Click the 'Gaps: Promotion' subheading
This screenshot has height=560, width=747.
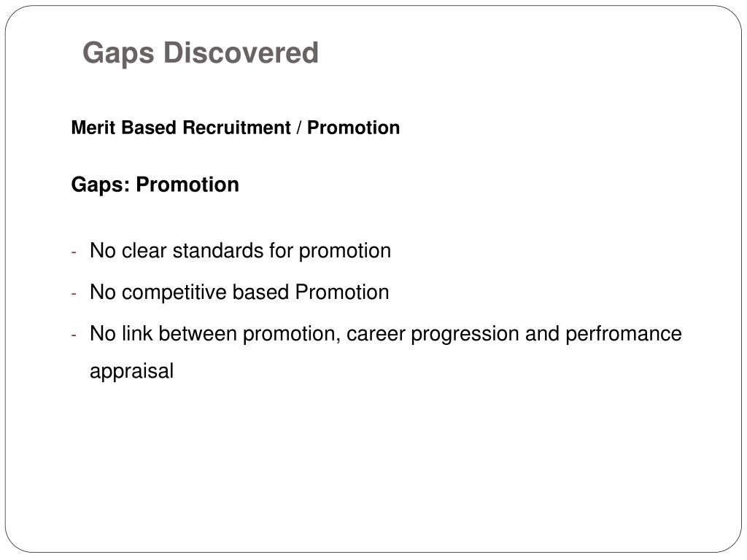155,185
